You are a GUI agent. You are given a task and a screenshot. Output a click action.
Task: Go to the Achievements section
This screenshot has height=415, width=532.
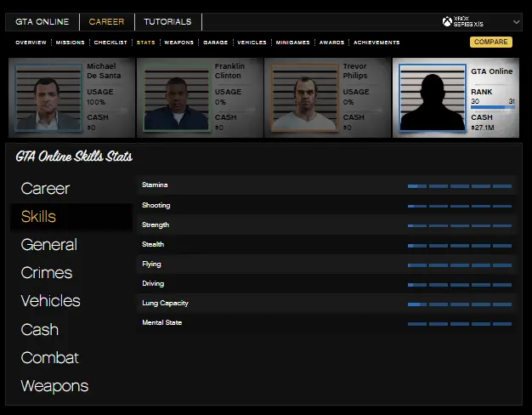coord(376,43)
